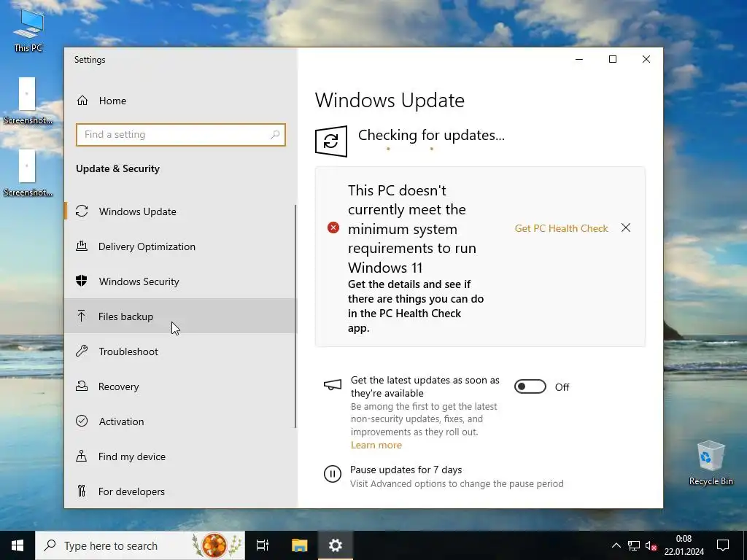Image resolution: width=747 pixels, height=560 pixels.
Task: Click the Home house icon in Settings
Action: [82, 101]
